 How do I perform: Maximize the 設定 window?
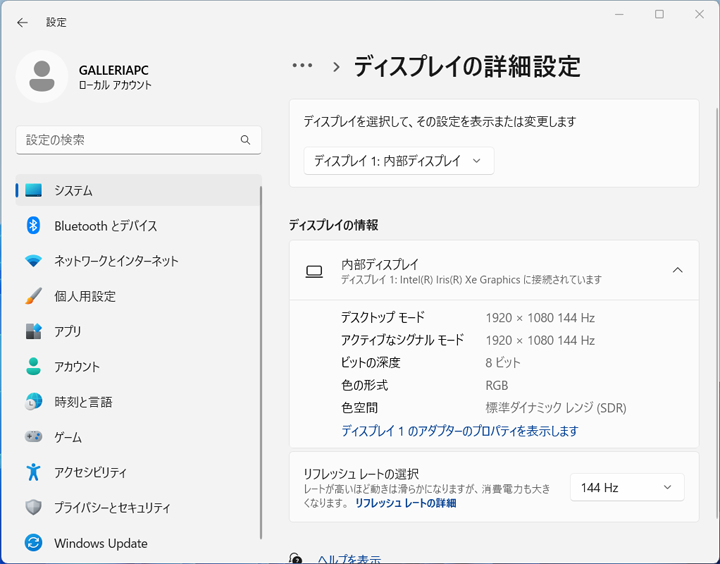click(x=659, y=15)
